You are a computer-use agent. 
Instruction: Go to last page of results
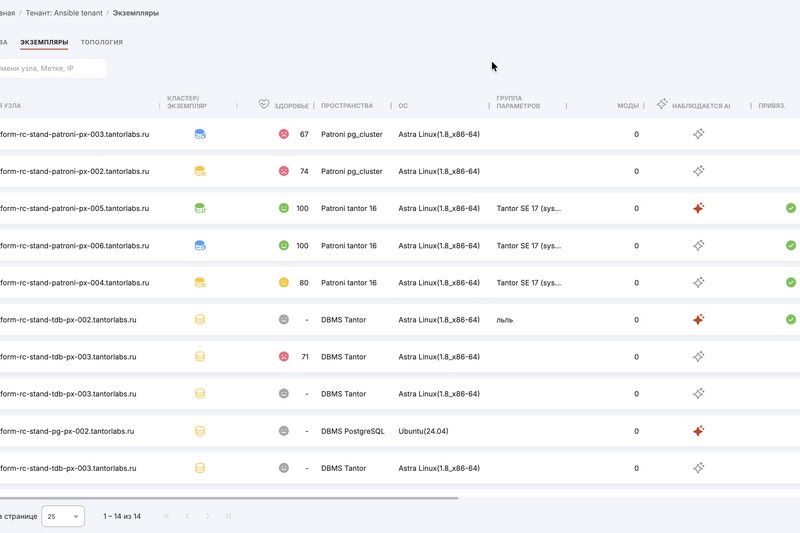(x=229, y=516)
